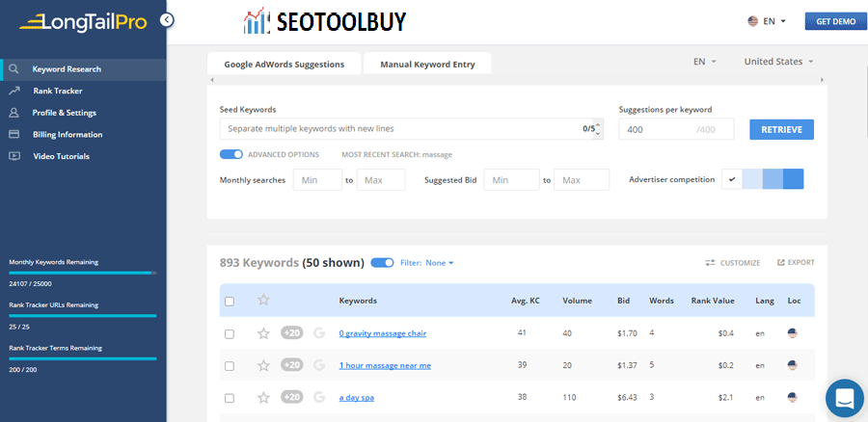
Task: Click the Monthly searches Max field
Action: point(381,180)
